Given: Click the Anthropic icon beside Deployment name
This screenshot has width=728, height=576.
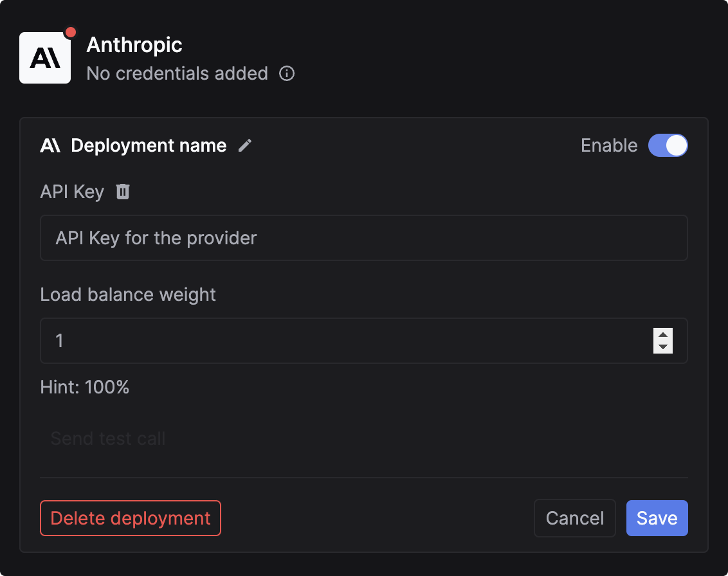Looking at the screenshot, I should (51, 145).
